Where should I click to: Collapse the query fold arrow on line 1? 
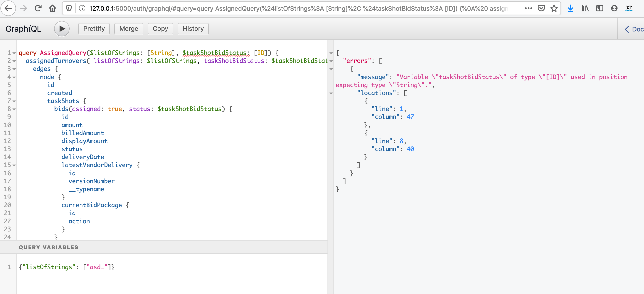pos(14,53)
